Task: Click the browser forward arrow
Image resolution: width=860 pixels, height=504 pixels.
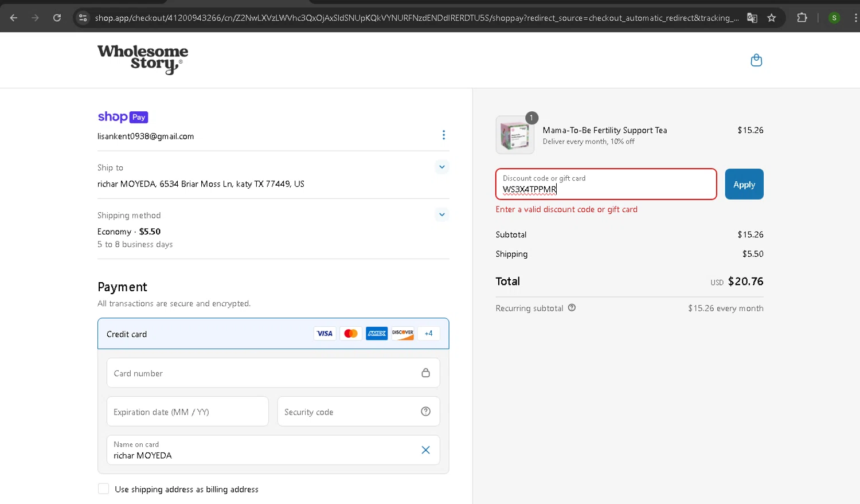Action: pyautogui.click(x=36, y=18)
